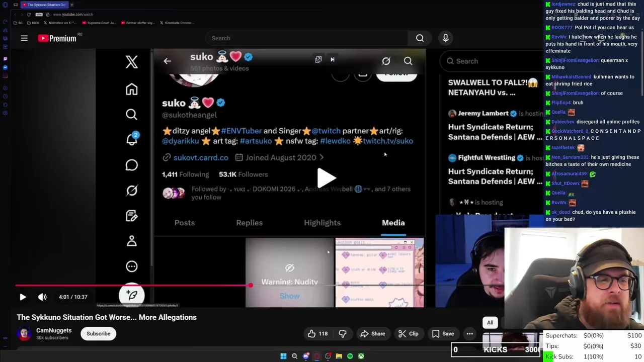The image size is (644, 362).
Task: Open the Nolimitzor on X bookmark
Action: click(x=59, y=23)
